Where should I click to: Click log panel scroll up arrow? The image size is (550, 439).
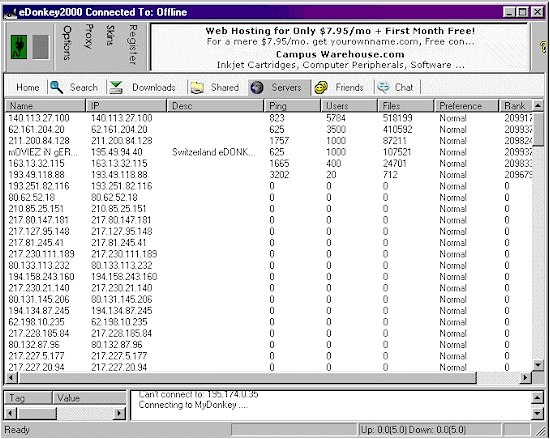coord(538,397)
